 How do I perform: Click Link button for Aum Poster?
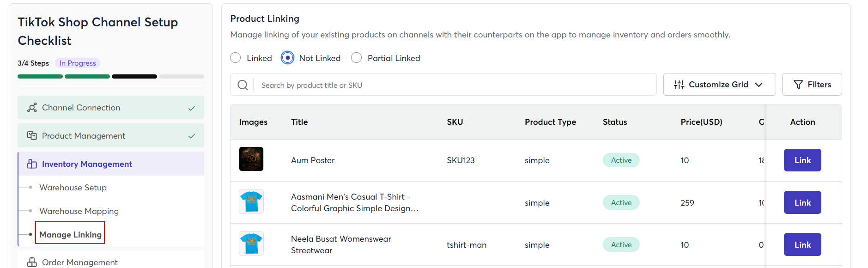tap(802, 160)
